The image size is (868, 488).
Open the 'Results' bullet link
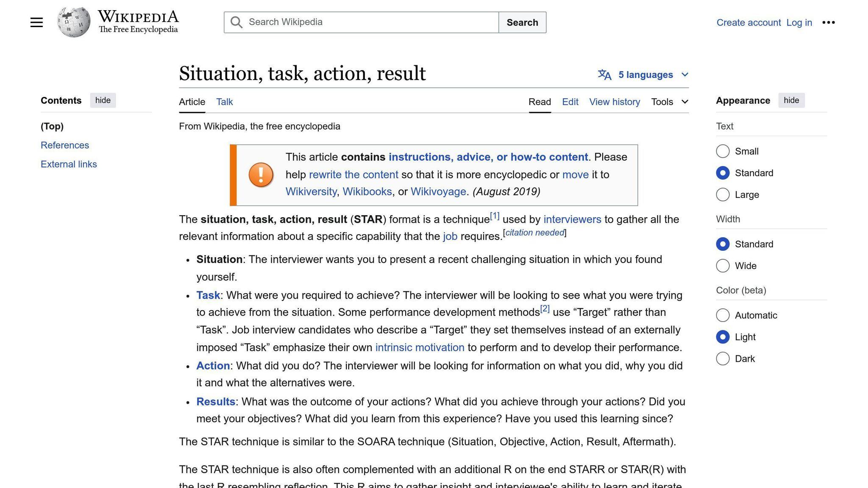point(216,402)
